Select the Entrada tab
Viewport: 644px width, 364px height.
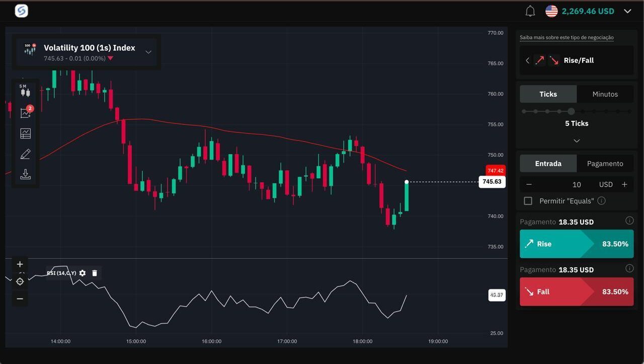pos(548,164)
